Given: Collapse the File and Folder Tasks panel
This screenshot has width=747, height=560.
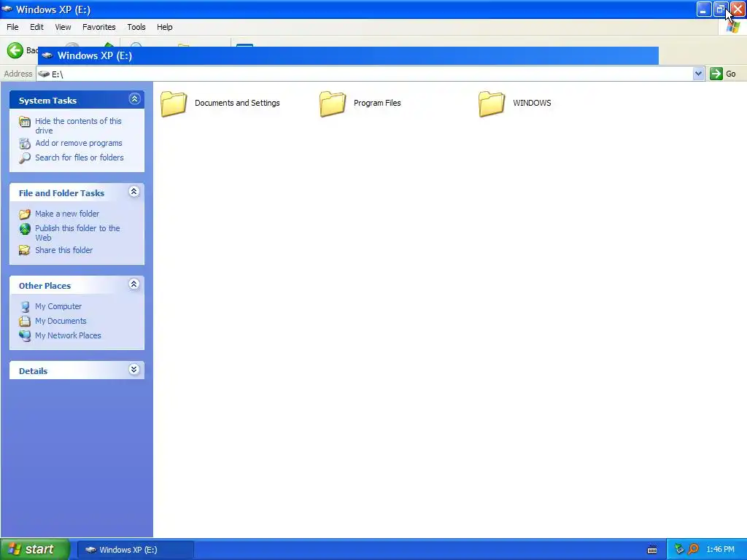Looking at the screenshot, I should pos(134,192).
